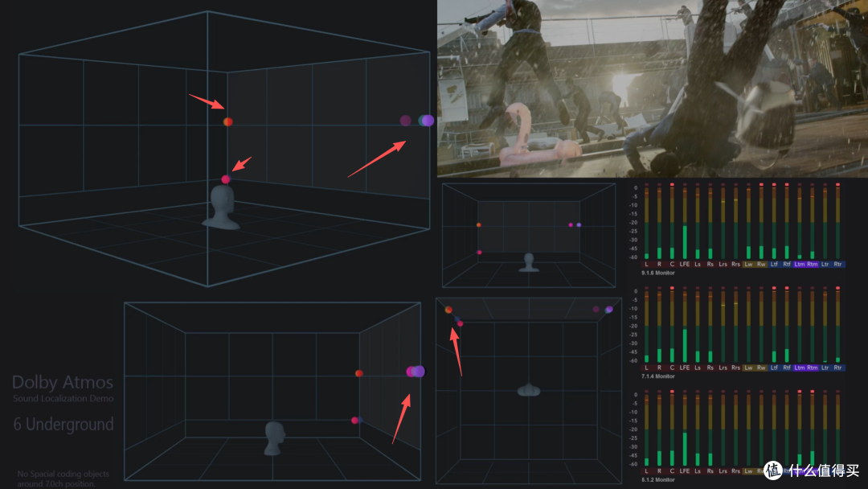This screenshot has width=868, height=489.
Task: Click the LFE level meter in the 9.1.6 monitor
Action: point(685,223)
